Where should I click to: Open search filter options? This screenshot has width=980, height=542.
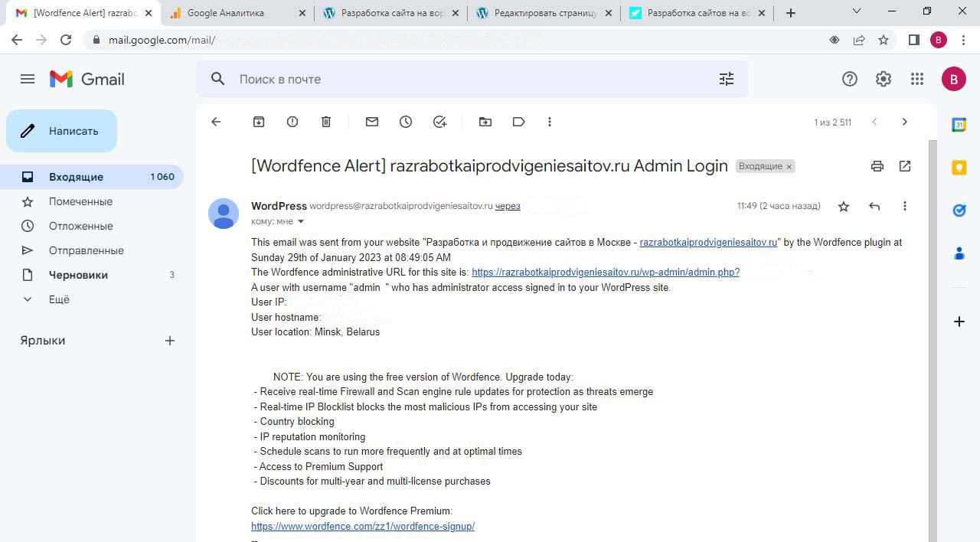pos(727,79)
